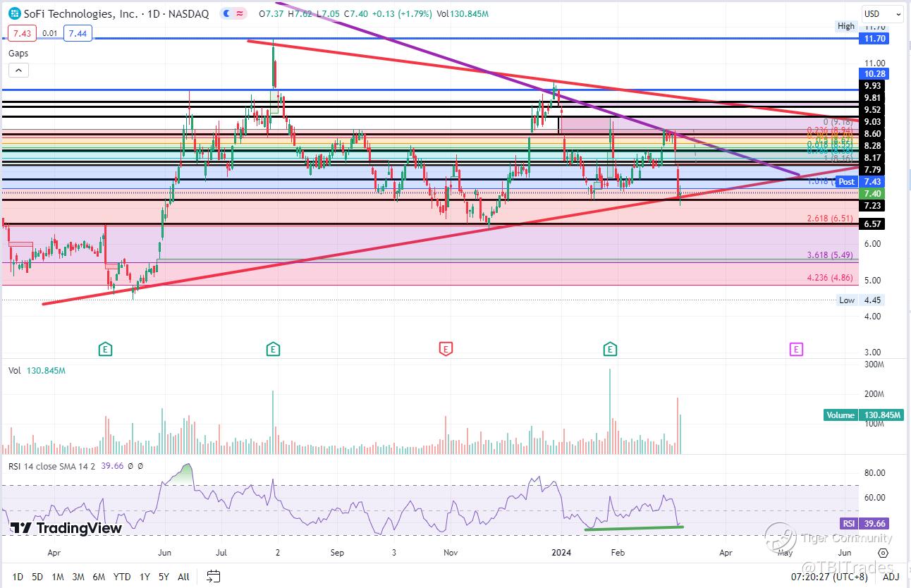Click the blue 10.28 price level label

tap(873, 73)
